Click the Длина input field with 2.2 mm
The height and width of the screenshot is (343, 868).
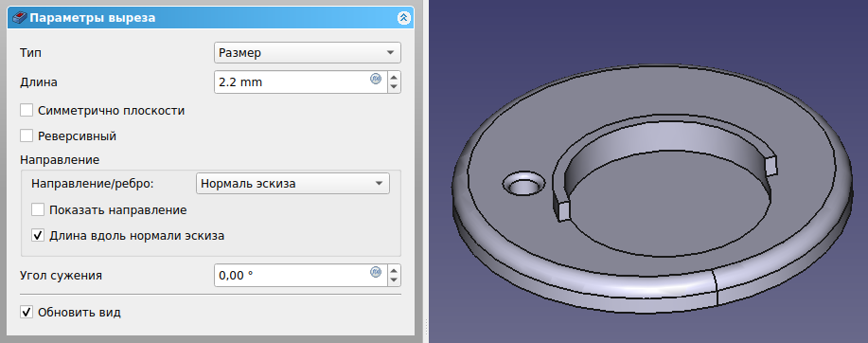(x=292, y=82)
